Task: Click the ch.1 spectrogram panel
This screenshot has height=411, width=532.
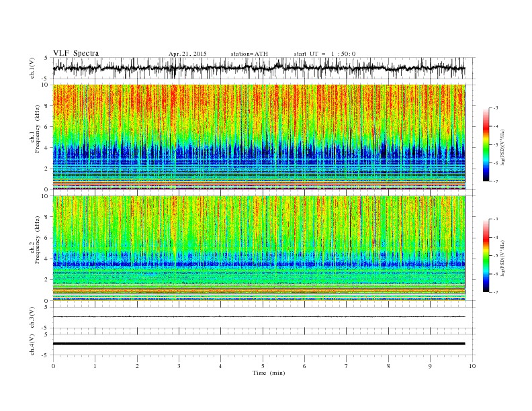Action: point(259,137)
